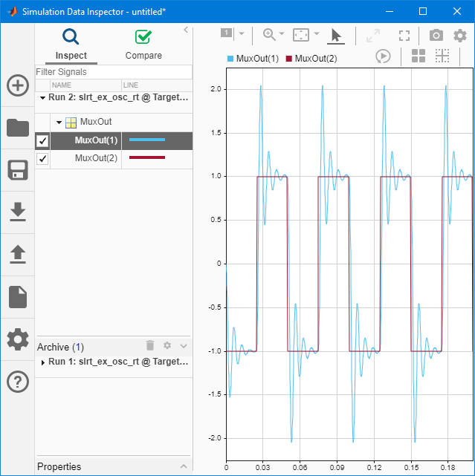Delete archive with the trash icon

pos(150,345)
